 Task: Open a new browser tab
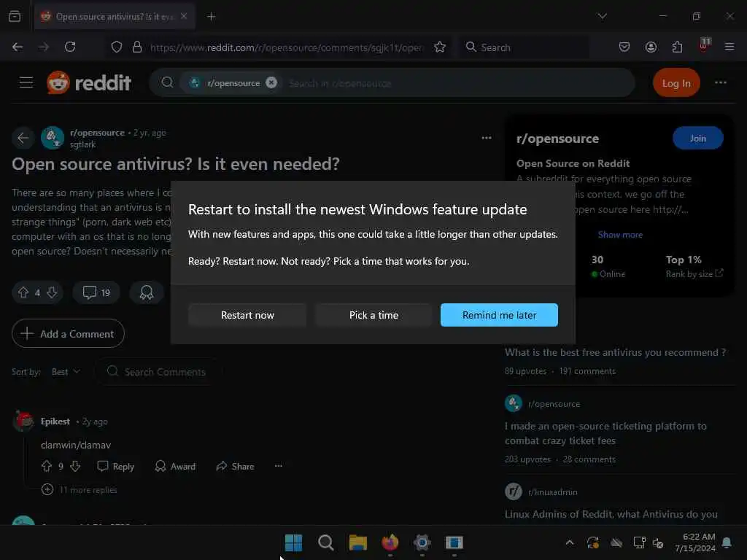click(211, 17)
